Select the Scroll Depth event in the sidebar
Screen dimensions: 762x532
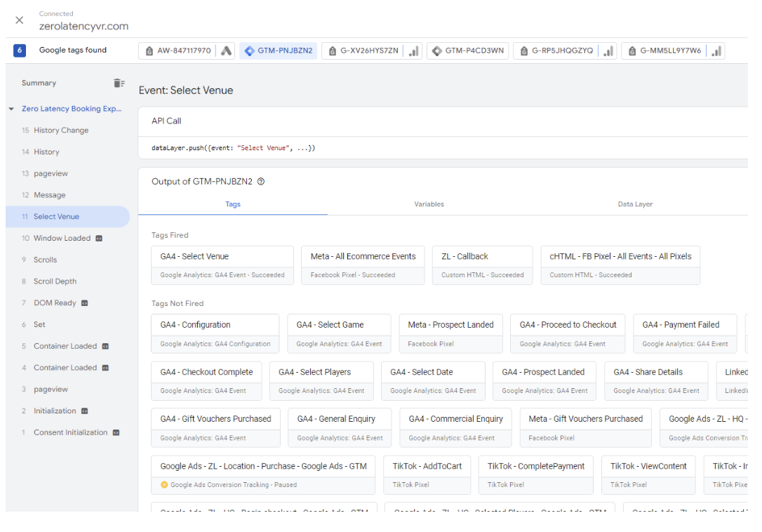pyautogui.click(x=55, y=281)
